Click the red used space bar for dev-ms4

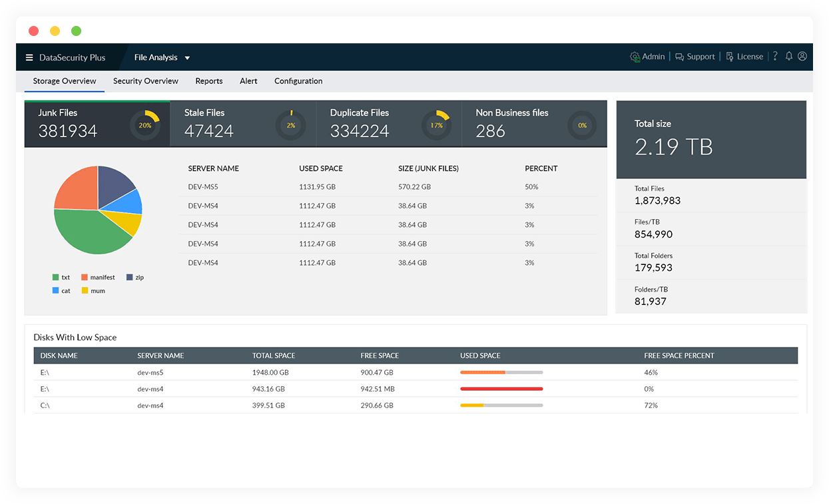[x=500, y=388]
